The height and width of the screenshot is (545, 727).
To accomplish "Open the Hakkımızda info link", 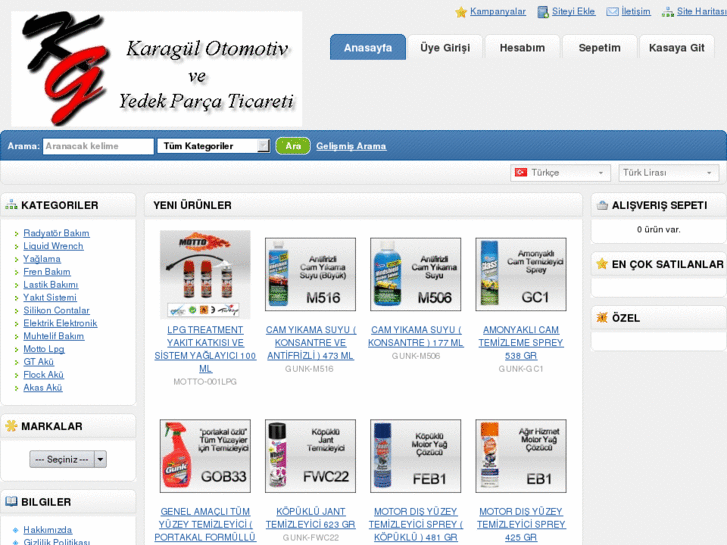I will tap(48, 530).
